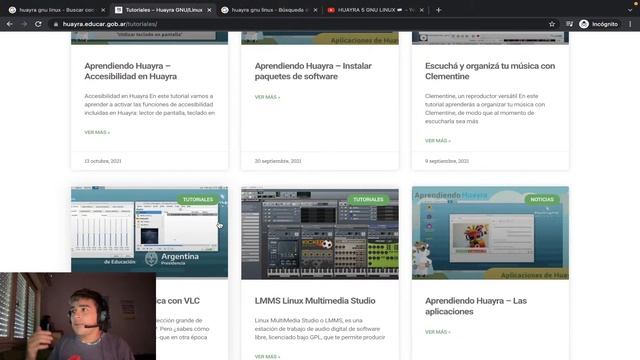640x360 pixels.
Task: Go back using the browser back arrow
Action: tap(9, 24)
